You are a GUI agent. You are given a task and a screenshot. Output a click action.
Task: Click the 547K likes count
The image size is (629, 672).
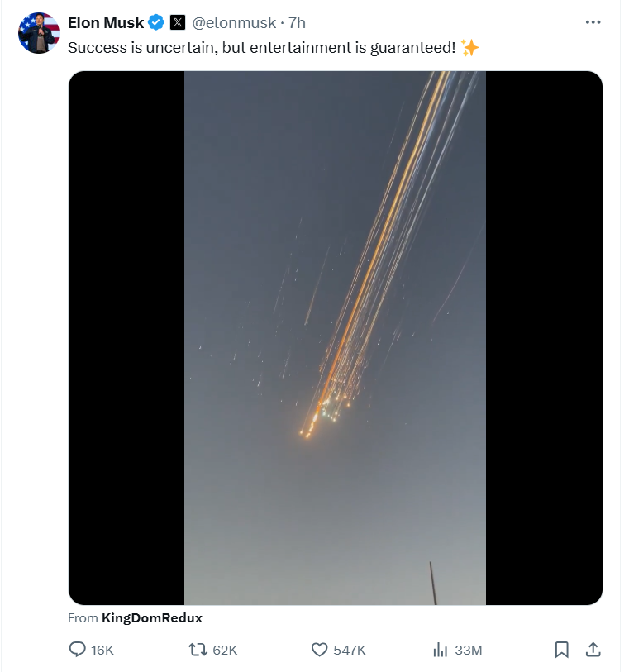point(350,651)
